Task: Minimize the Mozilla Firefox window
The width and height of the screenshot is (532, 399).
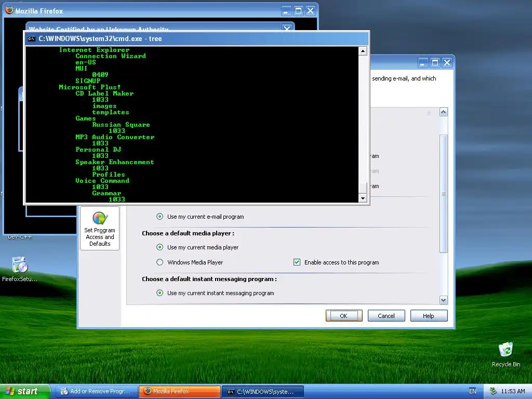Action: (286, 11)
